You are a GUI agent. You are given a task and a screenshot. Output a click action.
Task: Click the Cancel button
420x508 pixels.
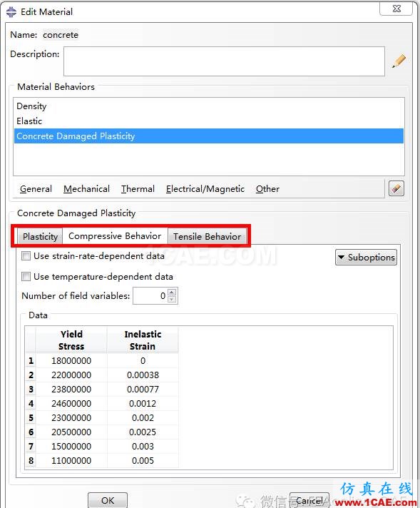[309, 501]
